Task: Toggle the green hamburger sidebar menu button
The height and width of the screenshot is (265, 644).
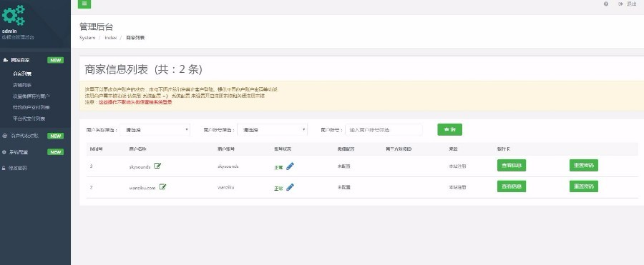Action: click(84, 4)
